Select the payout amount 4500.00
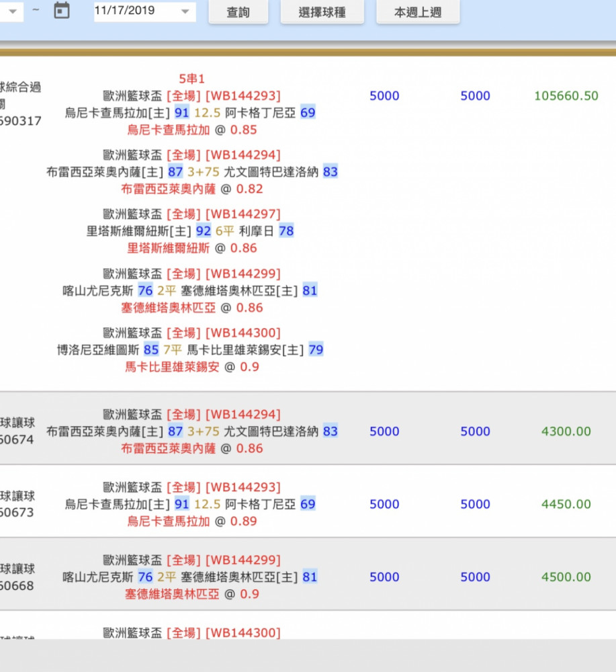 click(566, 577)
